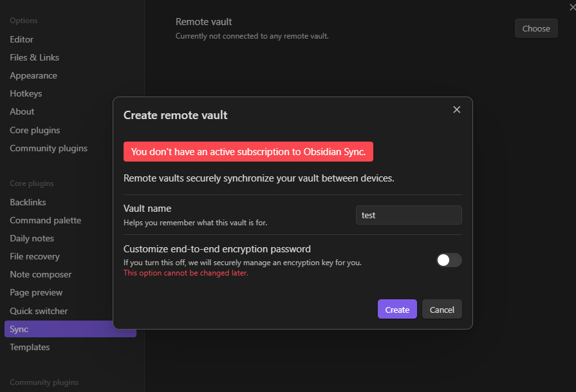The image size is (576, 392).
Task: Select Templates plugin settings
Action: coord(30,347)
